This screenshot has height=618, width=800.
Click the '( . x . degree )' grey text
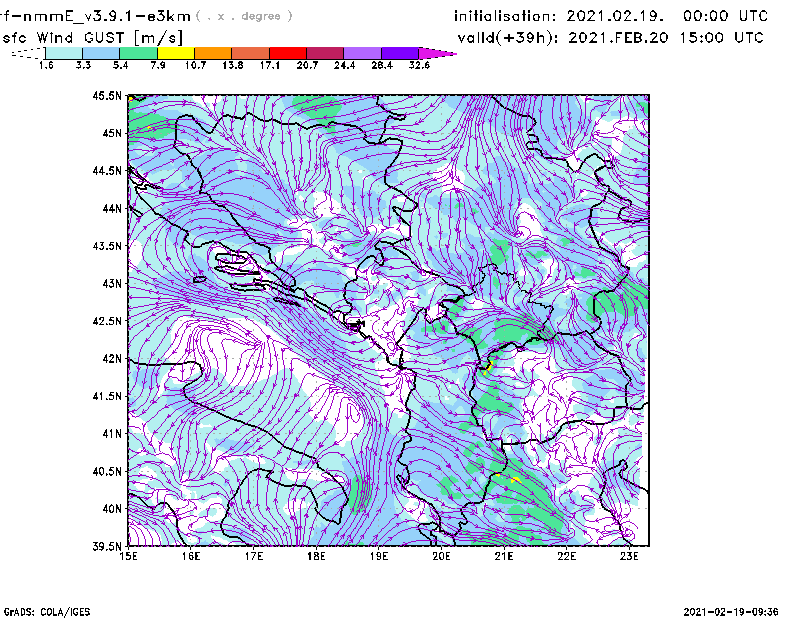(244, 16)
